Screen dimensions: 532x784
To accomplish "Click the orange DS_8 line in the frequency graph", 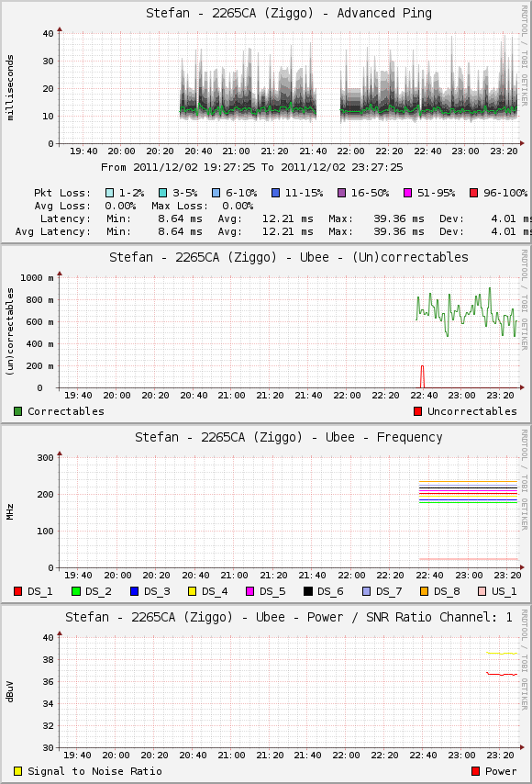I will click(x=468, y=481).
